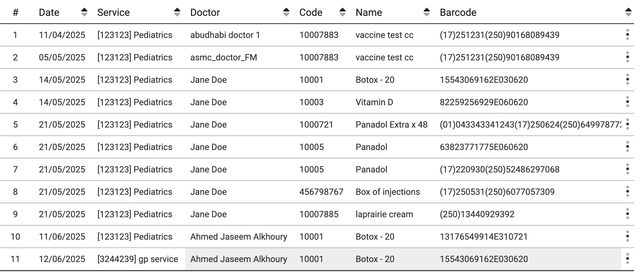Open actions menu for Box of injections row
Viewport: 644px width, 277px height.
627,191
